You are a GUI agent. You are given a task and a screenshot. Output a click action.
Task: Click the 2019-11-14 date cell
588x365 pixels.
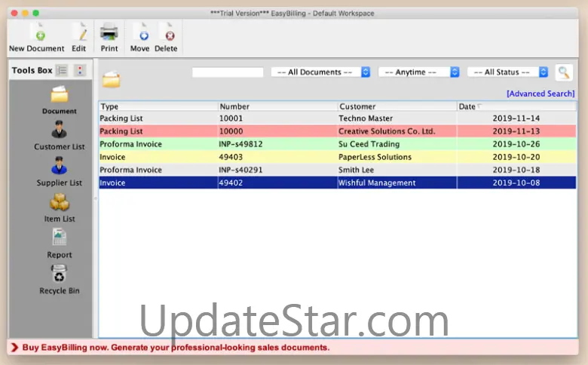tap(516, 118)
